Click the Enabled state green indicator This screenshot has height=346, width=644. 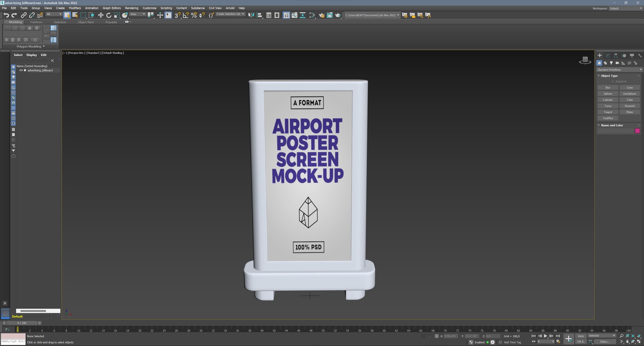click(x=487, y=342)
